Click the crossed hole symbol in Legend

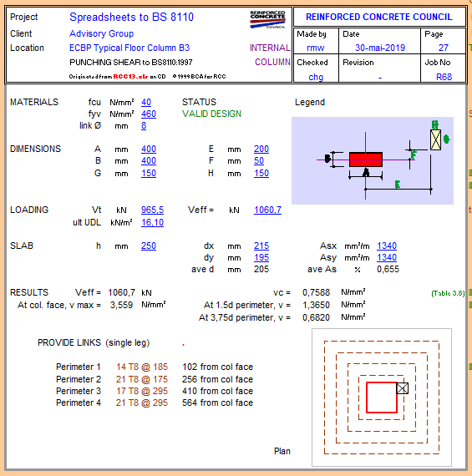tap(435, 139)
